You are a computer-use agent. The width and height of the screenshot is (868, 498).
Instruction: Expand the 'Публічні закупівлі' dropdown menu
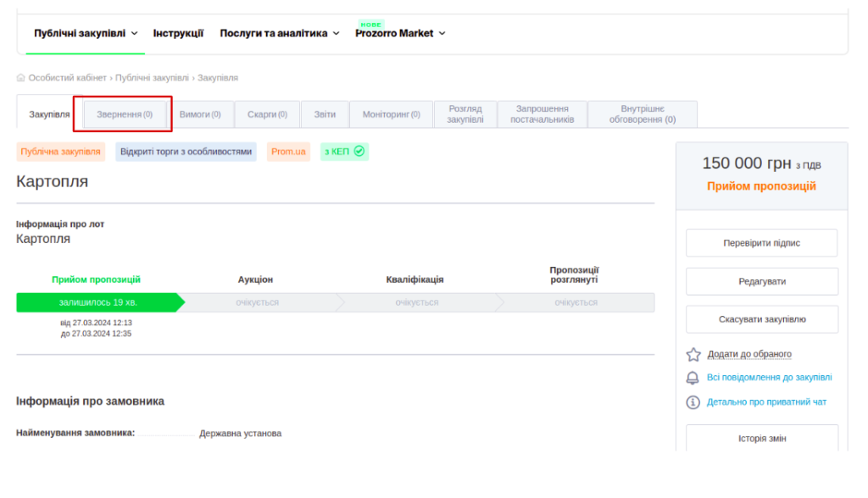(x=86, y=34)
